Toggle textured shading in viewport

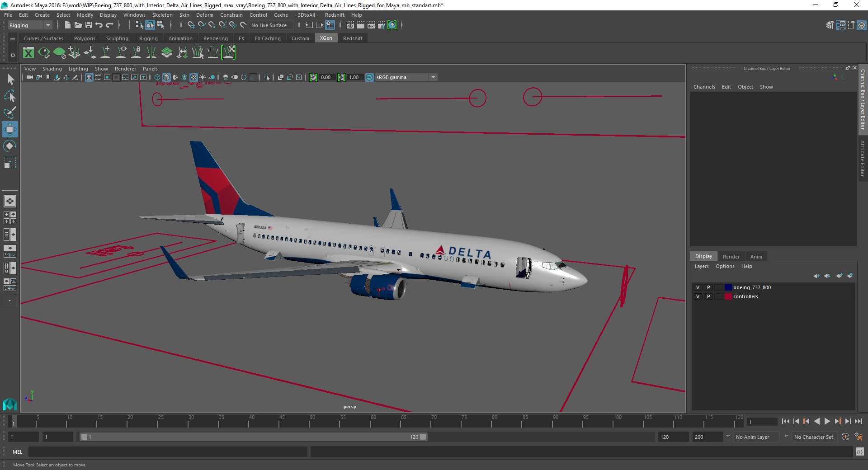pos(193,77)
